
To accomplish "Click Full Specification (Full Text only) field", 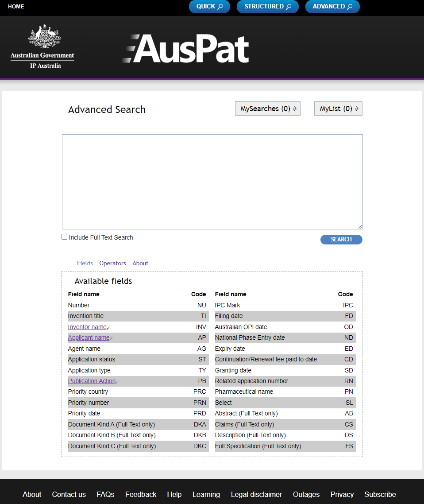I will [x=258, y=446].
